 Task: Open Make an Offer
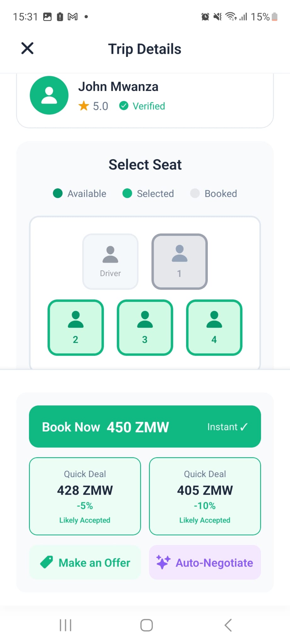(85, 562)
